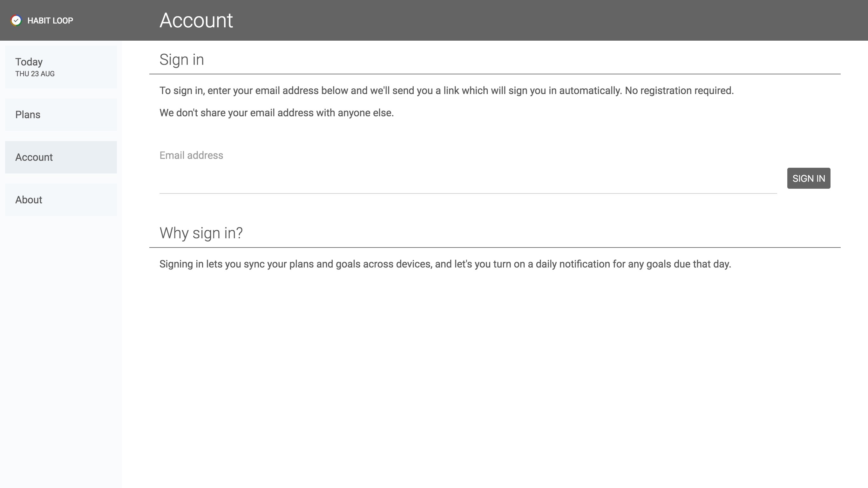
Task: Click the THU 23 AUG date label
Action: click(35, 74)
